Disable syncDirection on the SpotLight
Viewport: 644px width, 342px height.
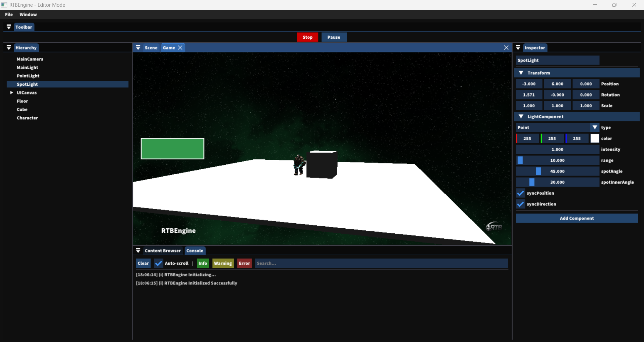click(x=520, y=204)
